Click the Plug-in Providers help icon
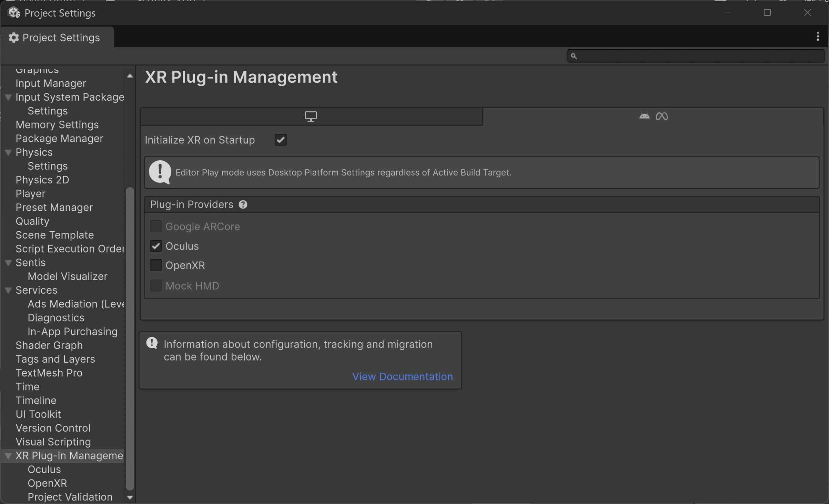 (243, 205)
